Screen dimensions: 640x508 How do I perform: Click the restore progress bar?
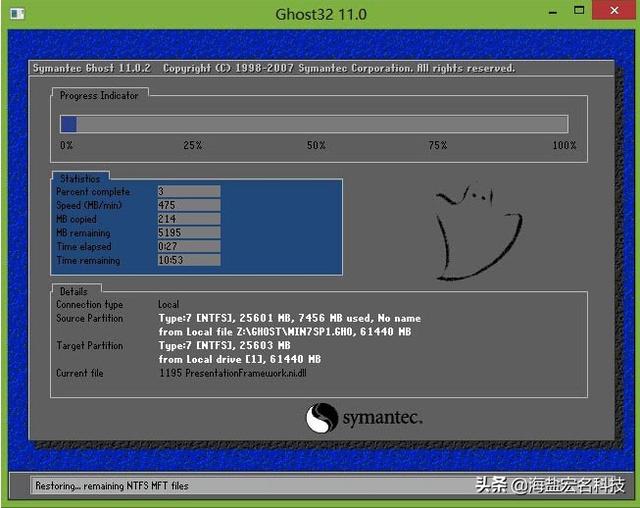[314, 124]
